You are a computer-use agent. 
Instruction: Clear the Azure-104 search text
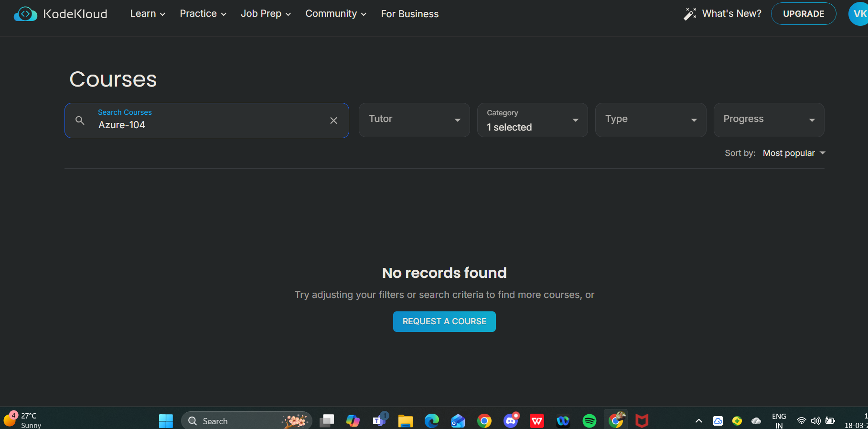tap(333, 121)
